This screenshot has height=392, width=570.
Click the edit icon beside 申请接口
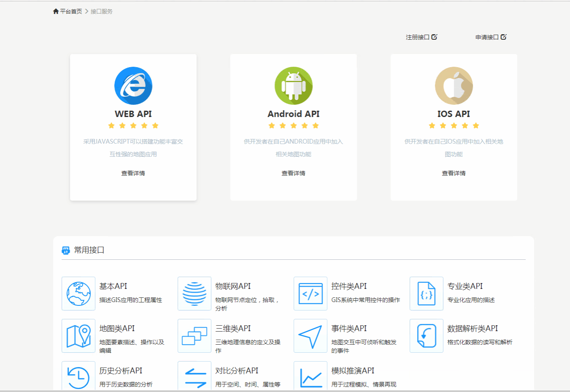coord(503,37)
